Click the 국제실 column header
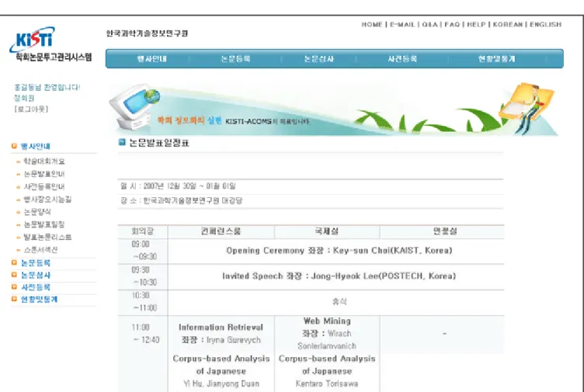 click(x=327, y=231)
